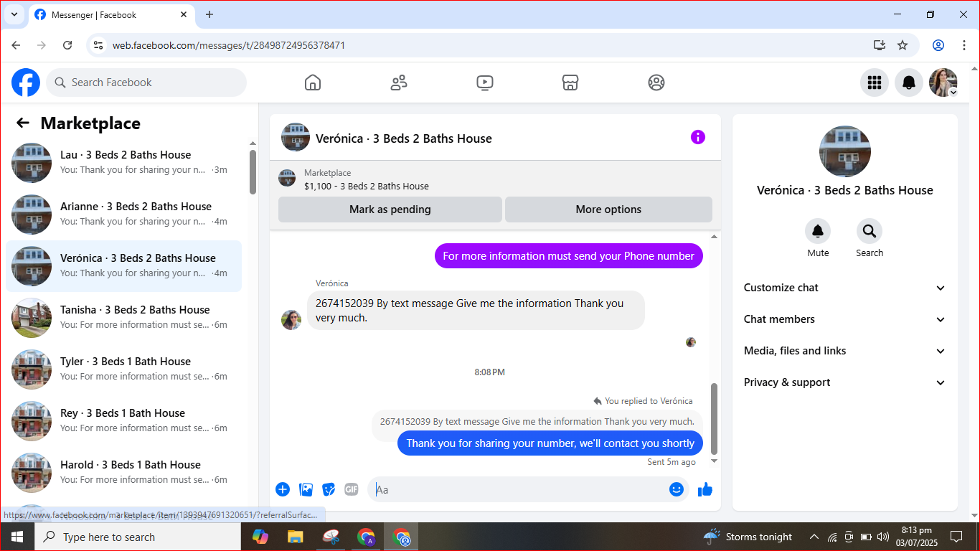
Task: Choose a GIF
Action: 351,489
